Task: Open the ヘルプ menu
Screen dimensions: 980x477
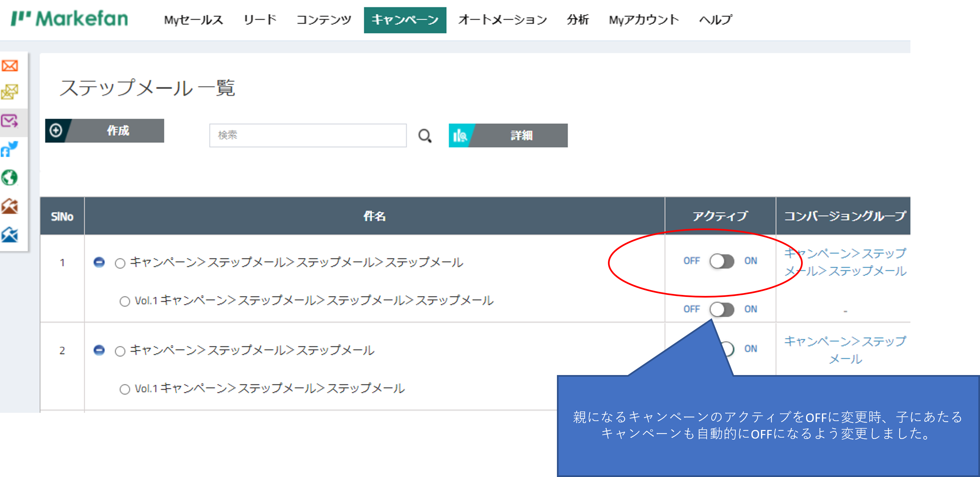Action: tap(716, 20)
